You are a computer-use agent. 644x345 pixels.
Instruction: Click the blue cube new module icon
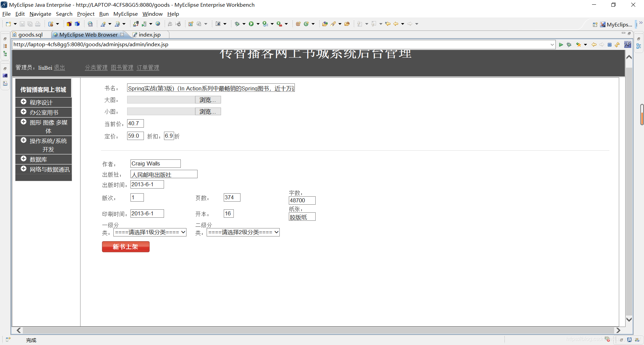(77, 24)
